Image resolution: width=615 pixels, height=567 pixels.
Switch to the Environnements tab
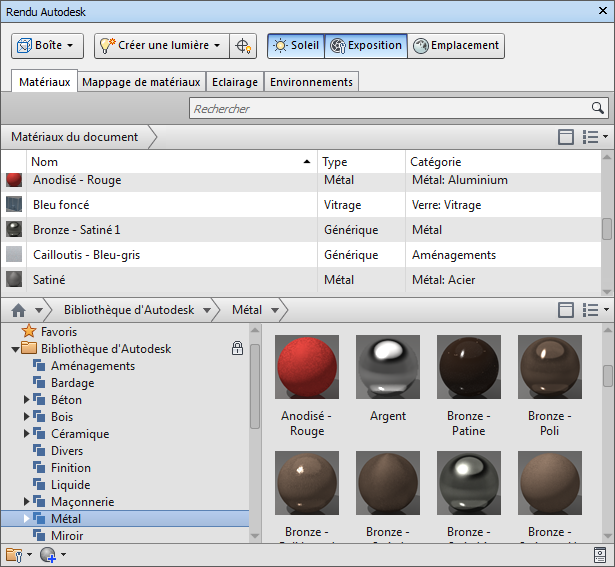pyautogui.click(x=311, y=82)
